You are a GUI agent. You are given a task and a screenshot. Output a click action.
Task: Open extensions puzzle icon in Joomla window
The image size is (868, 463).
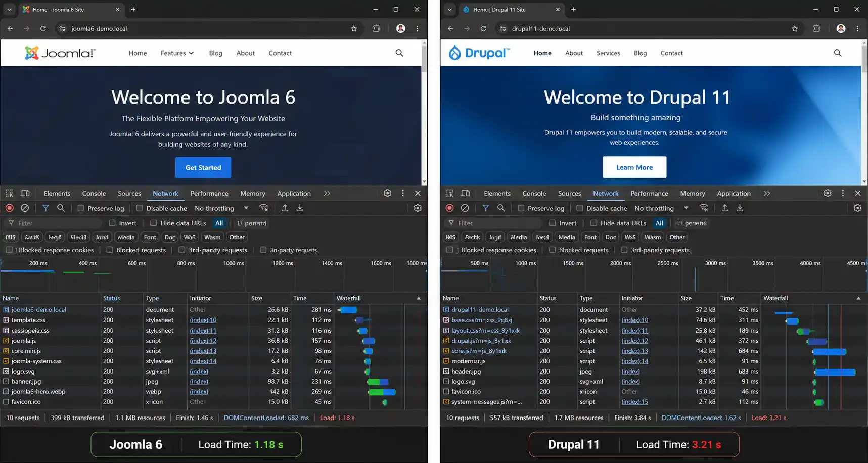click(x=377, y=29)
